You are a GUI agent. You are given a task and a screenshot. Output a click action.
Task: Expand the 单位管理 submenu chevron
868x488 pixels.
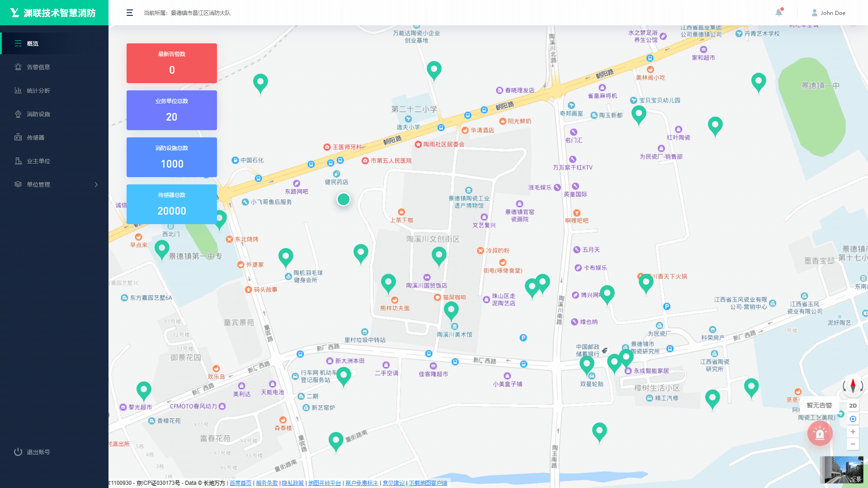point(96,184)
